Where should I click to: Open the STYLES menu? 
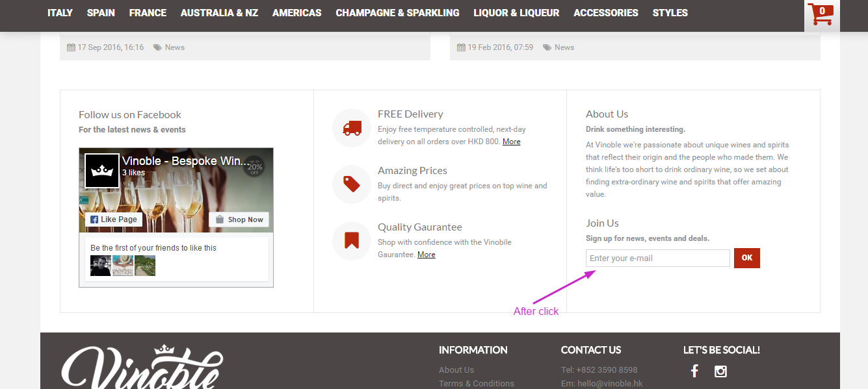[x=670, y=13]
